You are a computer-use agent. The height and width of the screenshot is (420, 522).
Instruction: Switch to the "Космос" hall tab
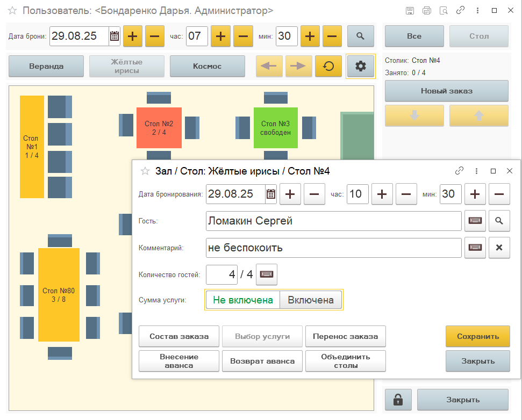click(x=207, y=66)
